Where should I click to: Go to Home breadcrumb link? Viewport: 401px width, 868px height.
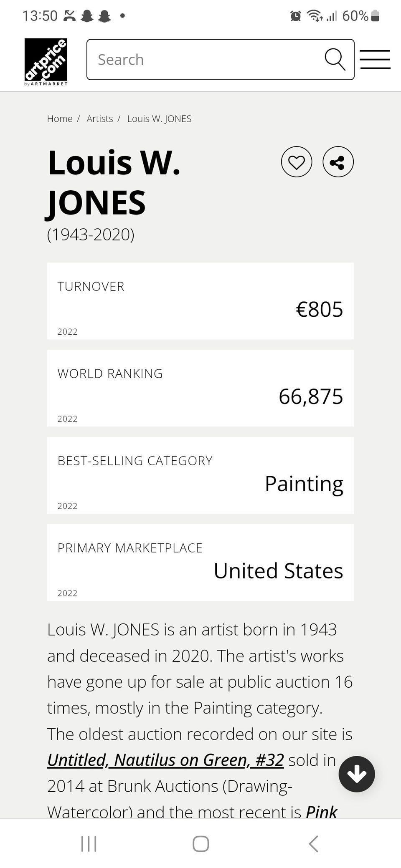tap(60, 119)
